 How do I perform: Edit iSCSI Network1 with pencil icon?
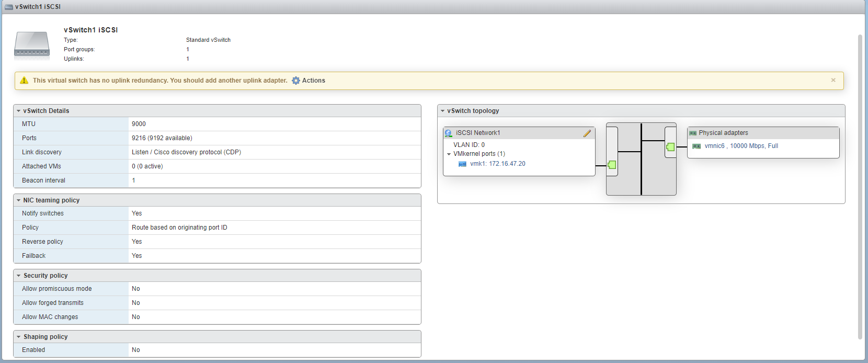tap(587, 133)
